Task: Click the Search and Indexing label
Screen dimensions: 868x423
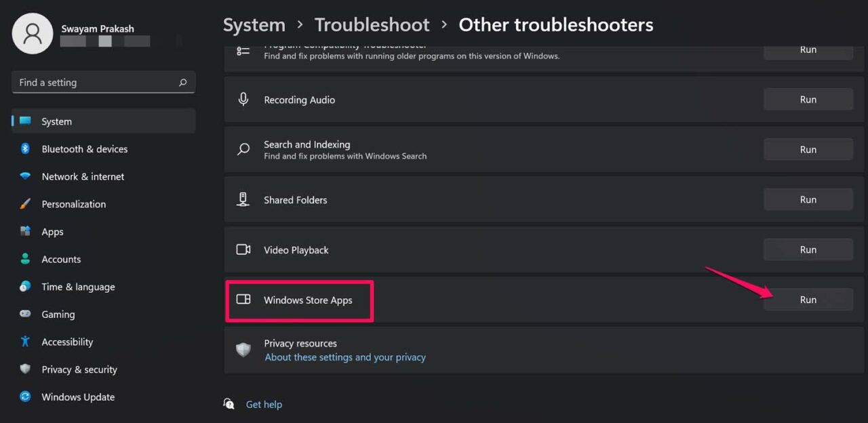Action: point(307,144)
